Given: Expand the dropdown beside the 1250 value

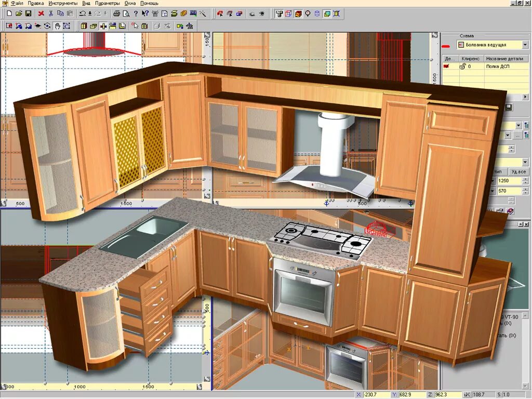Looking at the screenshot, I should point(492,181).
